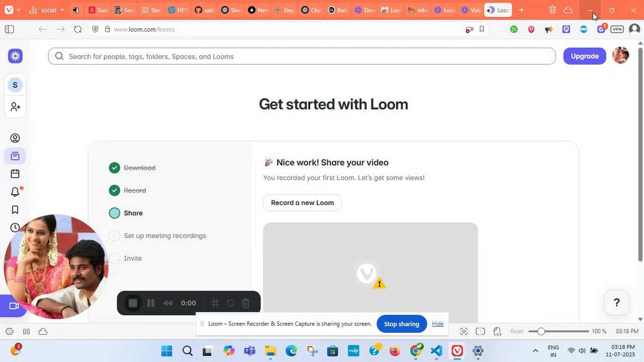Image resolution: width=644 pixels, height=362 pixels.
Task: Click the recorder drag-handle grid icon
Action: pyautogui.click(x=215, y=303)
